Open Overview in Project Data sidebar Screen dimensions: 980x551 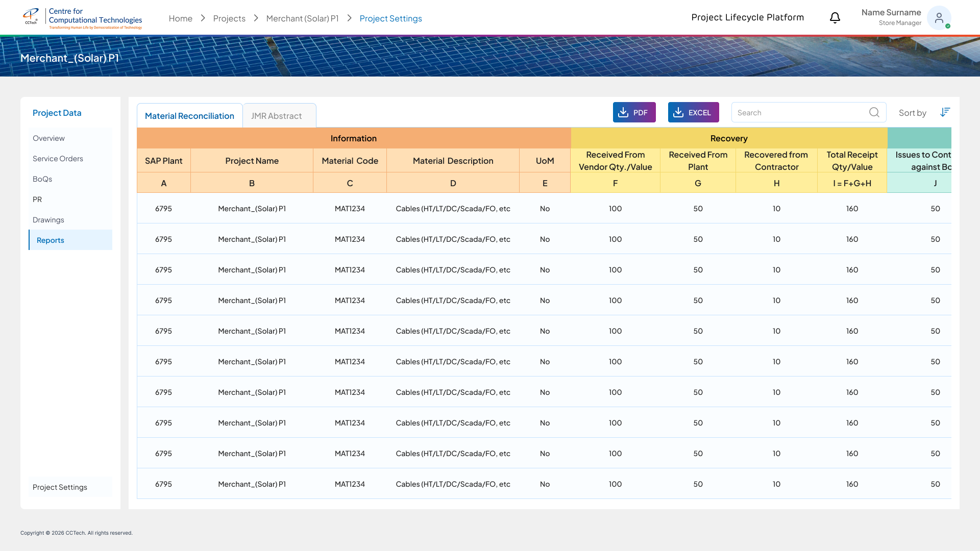pos(48,138)
